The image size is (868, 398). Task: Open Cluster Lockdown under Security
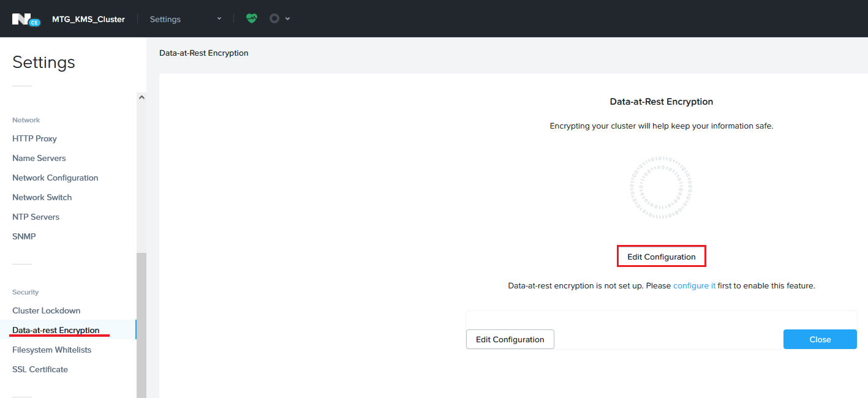click(46, 310)
